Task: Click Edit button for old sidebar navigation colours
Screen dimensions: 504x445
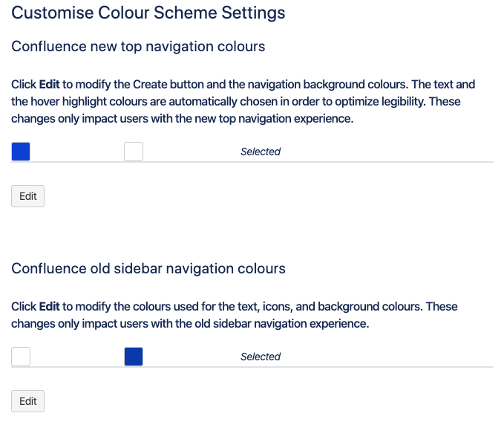Action: coord(28,401)
